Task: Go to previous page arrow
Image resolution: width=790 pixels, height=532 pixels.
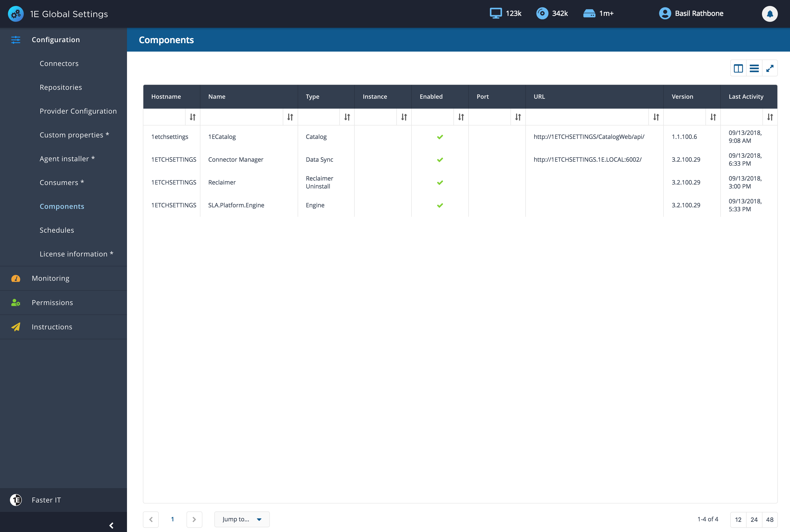Action: [x=151, y=519]
